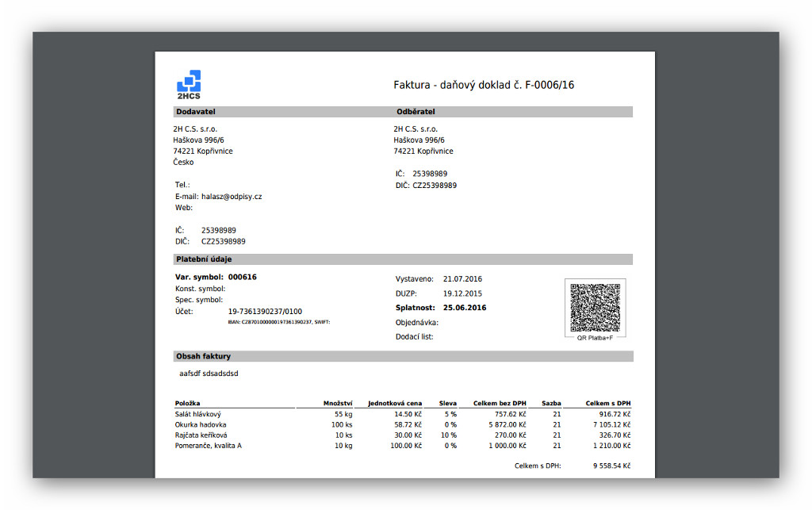Click the aafsdf sdsadsdsd description text
Screen dimensions: 812x510
pyautogui.click(x=210, y=373)
